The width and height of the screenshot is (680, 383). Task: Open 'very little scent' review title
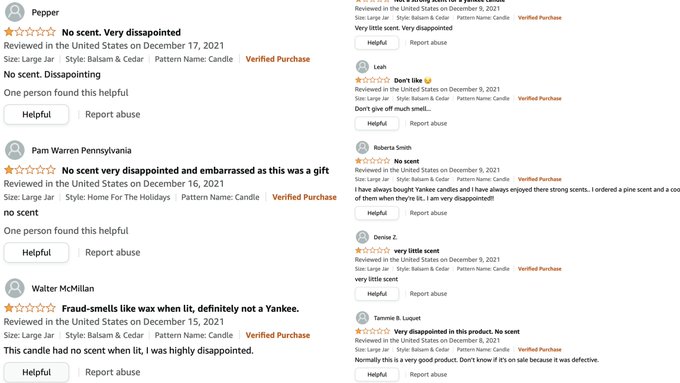tap(416, 251)
